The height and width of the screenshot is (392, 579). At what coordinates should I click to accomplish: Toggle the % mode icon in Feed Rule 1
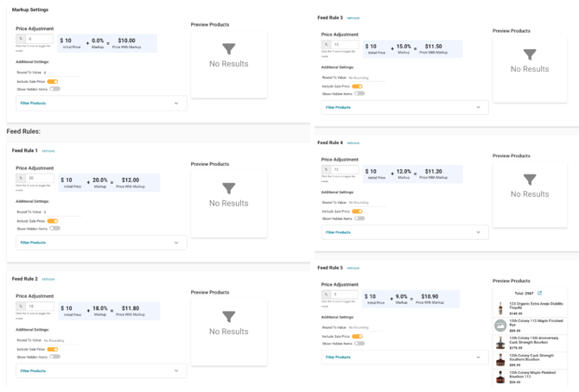(21, 178)
